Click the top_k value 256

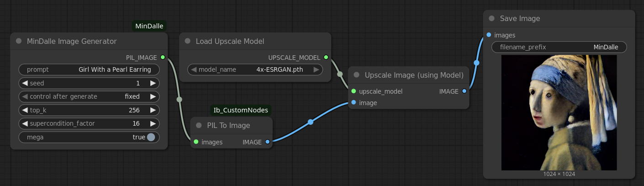pyautogui.click(x=134, y=110)
